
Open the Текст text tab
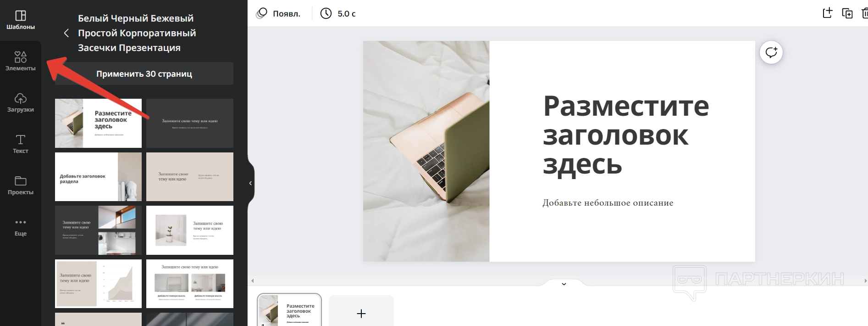tap(20, 144)
